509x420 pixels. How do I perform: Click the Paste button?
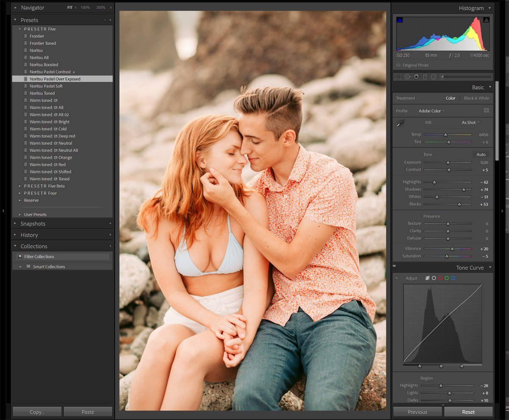(88, 412)
